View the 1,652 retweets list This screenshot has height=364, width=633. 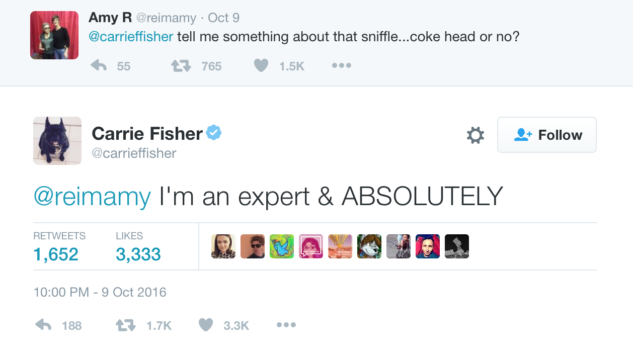(x=56, y=254)
